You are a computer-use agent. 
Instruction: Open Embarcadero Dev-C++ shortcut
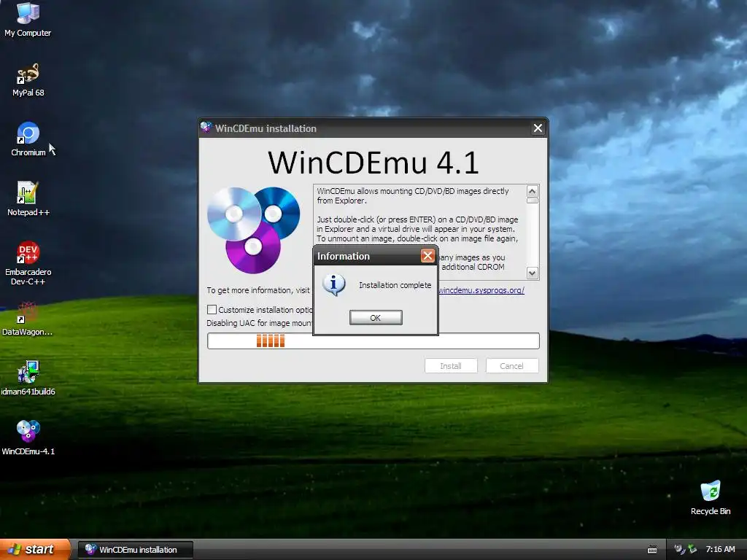tap(28, 262)
